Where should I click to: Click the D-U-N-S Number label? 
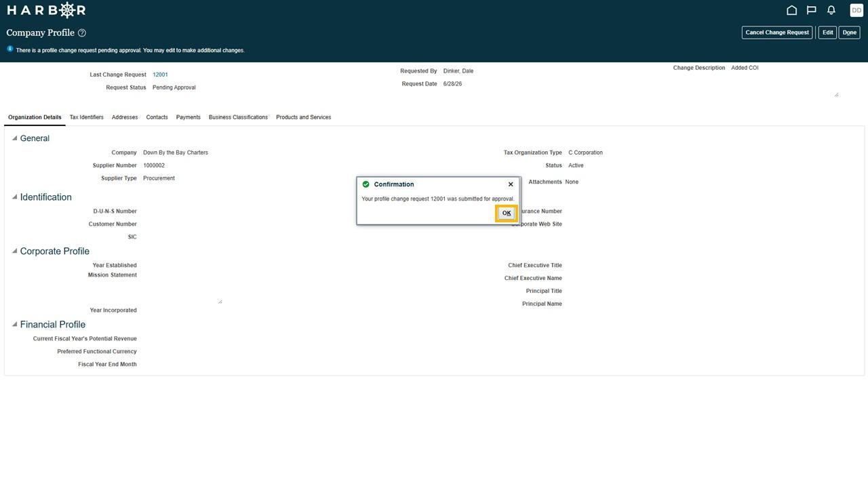pos(115,211)
